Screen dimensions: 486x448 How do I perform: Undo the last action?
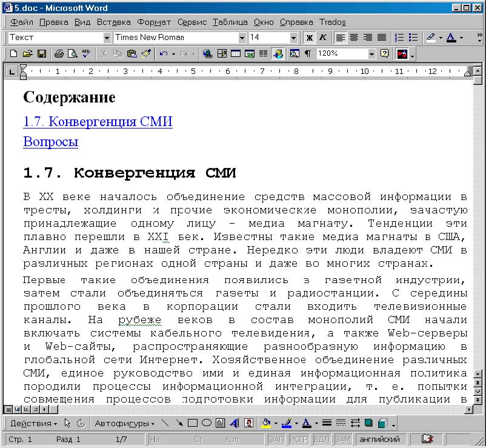[164, 53]
